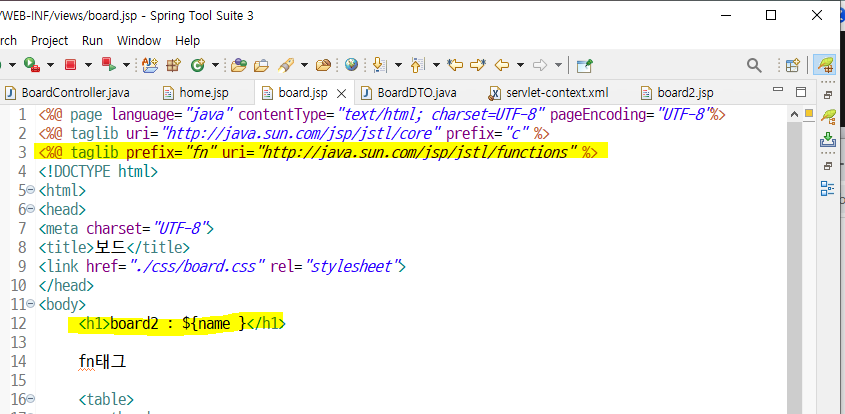The width and height of the screenshot is (845, 414).
Task: Click the "fn태그" text on line 14
Action: pos(102,361)
